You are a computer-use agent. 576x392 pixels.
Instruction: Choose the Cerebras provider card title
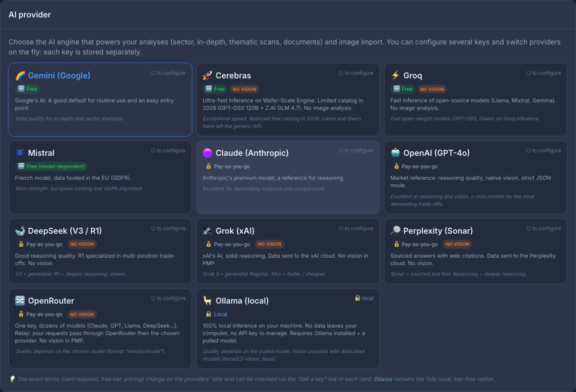233,75
